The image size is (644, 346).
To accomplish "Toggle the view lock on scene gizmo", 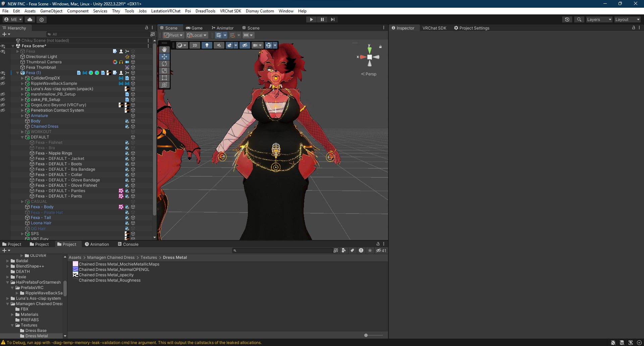I will point(380,47).
